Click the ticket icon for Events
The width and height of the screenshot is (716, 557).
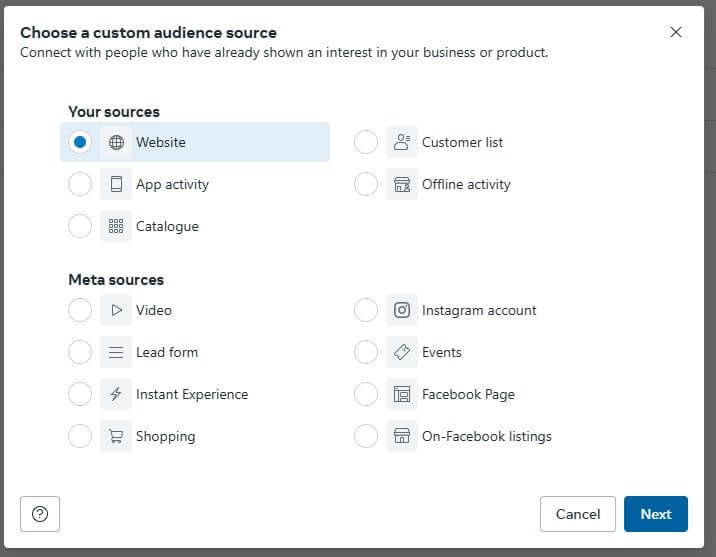coord(402,352)
